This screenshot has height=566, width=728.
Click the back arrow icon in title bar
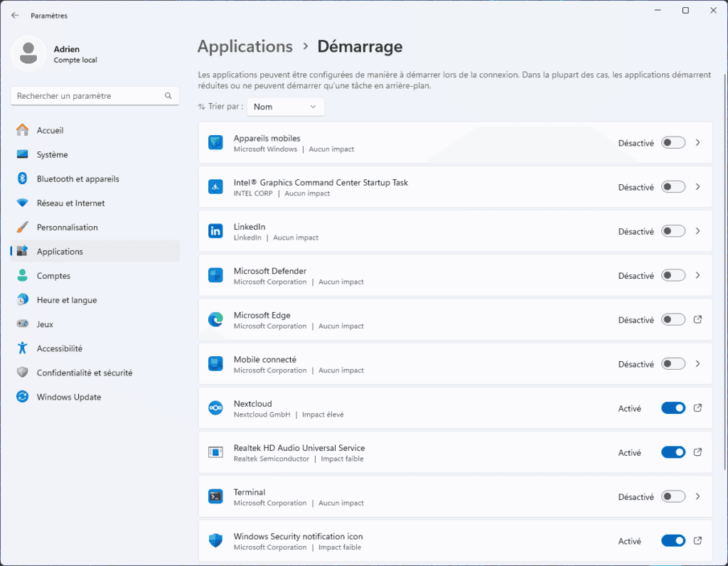tap(15, 16)
